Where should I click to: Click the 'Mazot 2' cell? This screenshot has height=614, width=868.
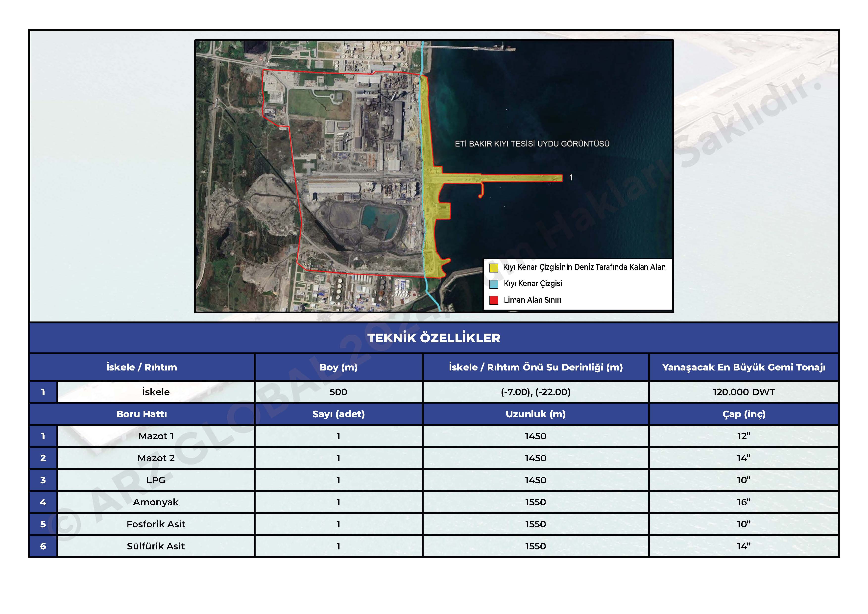(x=156, y=458)
